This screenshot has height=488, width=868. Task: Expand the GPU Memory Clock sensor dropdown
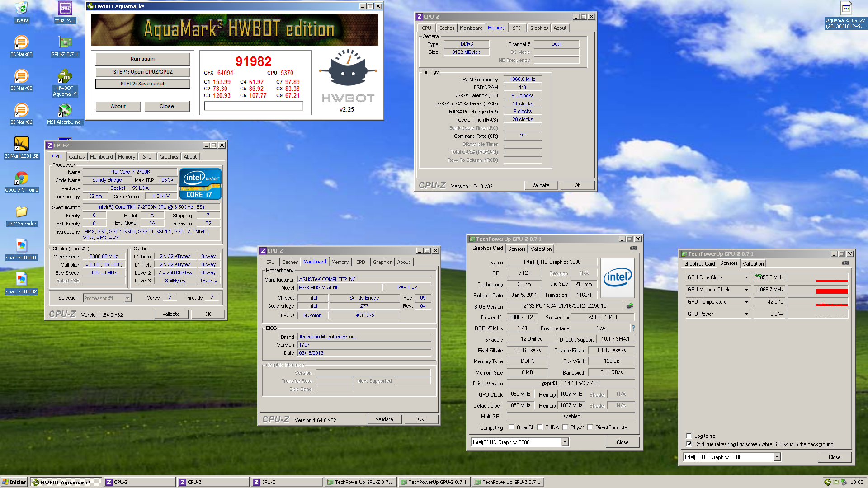[746, 290]
